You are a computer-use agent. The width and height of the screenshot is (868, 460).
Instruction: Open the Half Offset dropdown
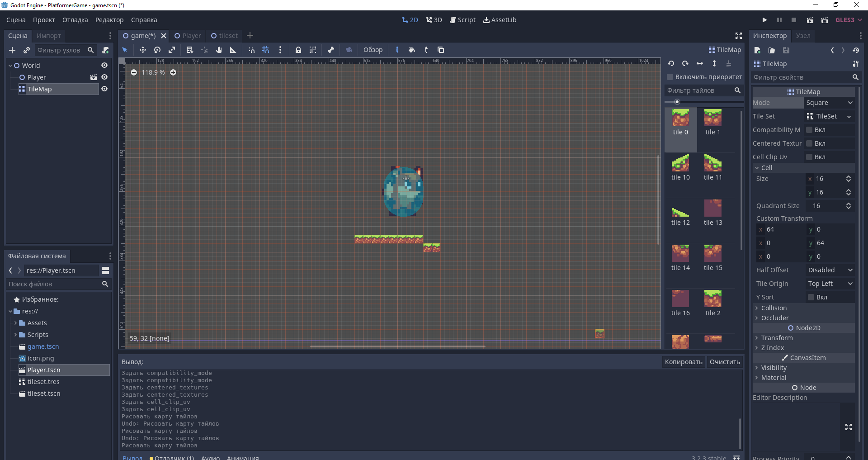[x=830, y=270]
